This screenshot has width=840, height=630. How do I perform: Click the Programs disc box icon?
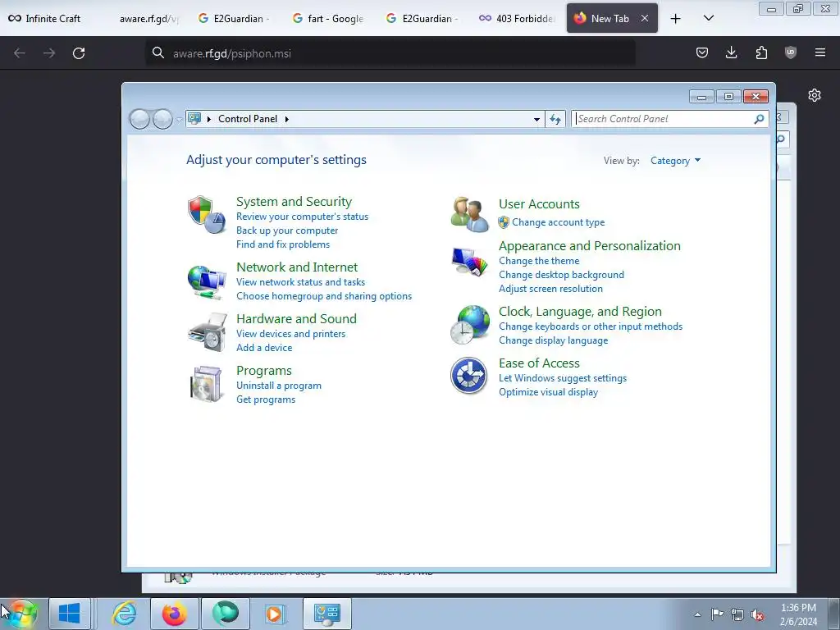pos(206,384)
